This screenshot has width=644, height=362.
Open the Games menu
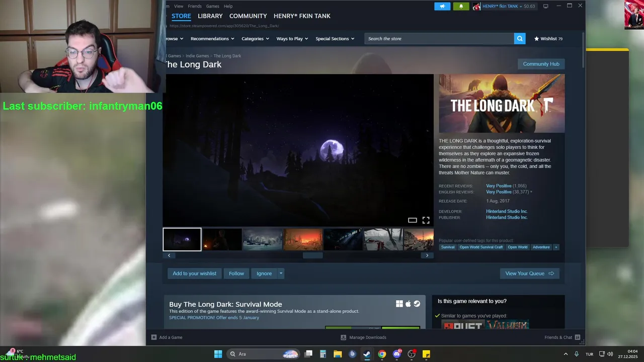pos(212,6)
